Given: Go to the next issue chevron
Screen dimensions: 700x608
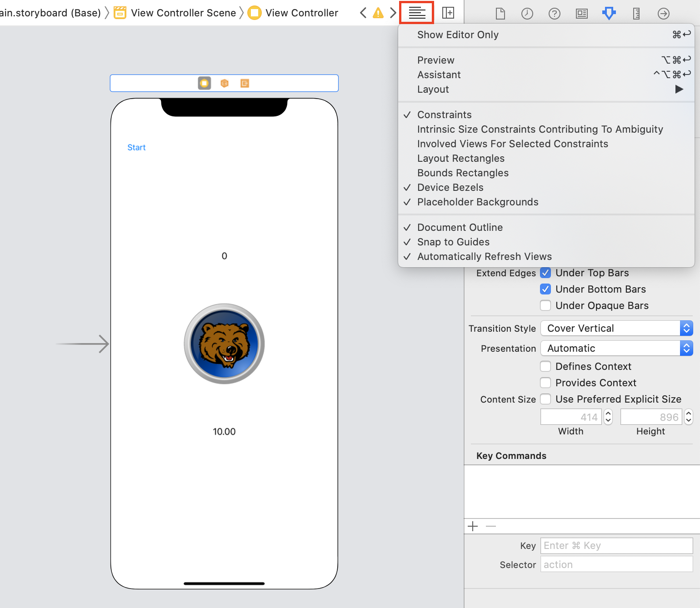Looking at the screenshot, I should pos(393,13).
